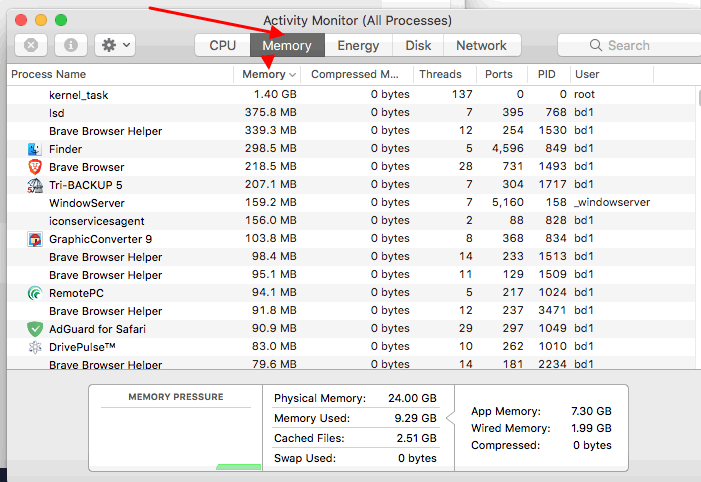Image resolution: width=701 pixels, height=482 pixels.
Task: Switch to the Memory tab
Action: [287, 45]
